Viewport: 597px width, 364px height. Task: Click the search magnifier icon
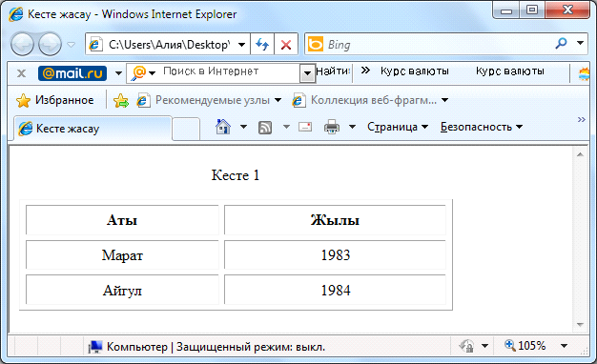tap(561, 43)
